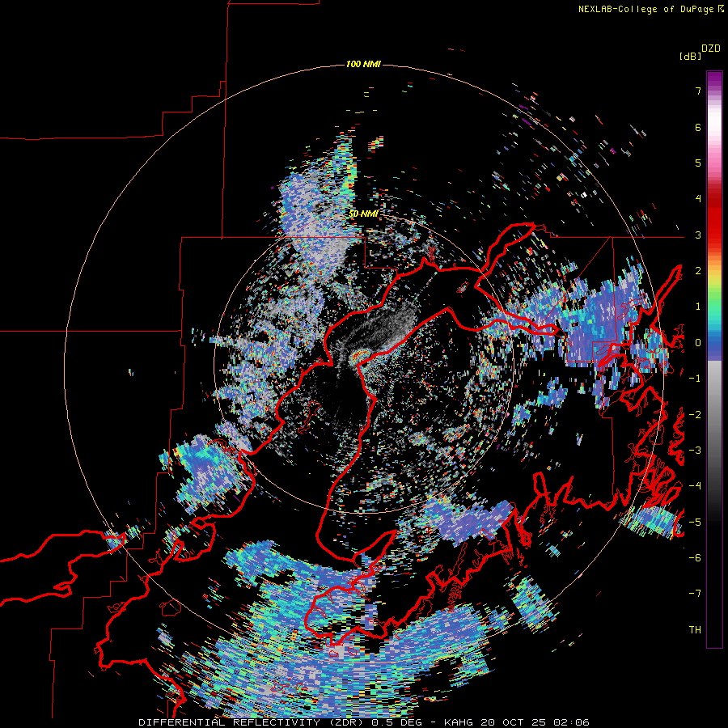Click the -2 value on the color scale
Screen dimensions: 728x728
(x=695, y=415)
